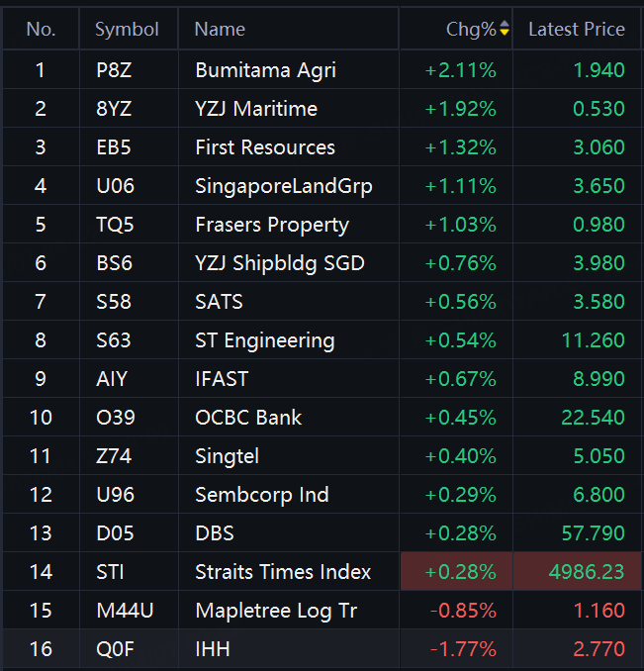Viewport: 644px width, 671px height.
Task: Click symbol Z74
Action: tap(114, 456)
